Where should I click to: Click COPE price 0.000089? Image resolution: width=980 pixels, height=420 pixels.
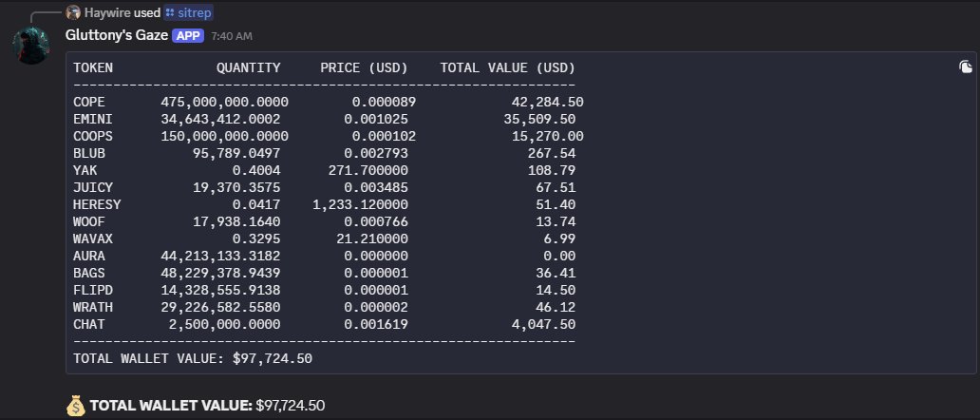[385, 102]
